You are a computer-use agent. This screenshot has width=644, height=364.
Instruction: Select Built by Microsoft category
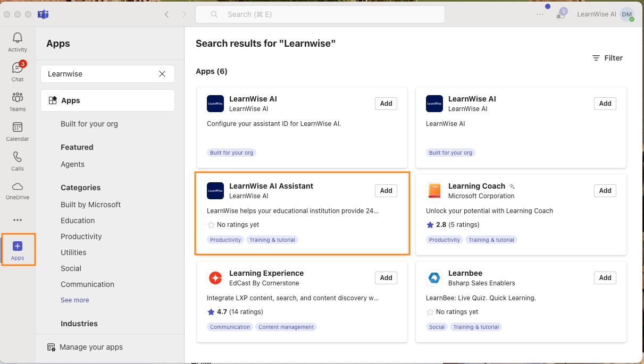click(90, 205)
